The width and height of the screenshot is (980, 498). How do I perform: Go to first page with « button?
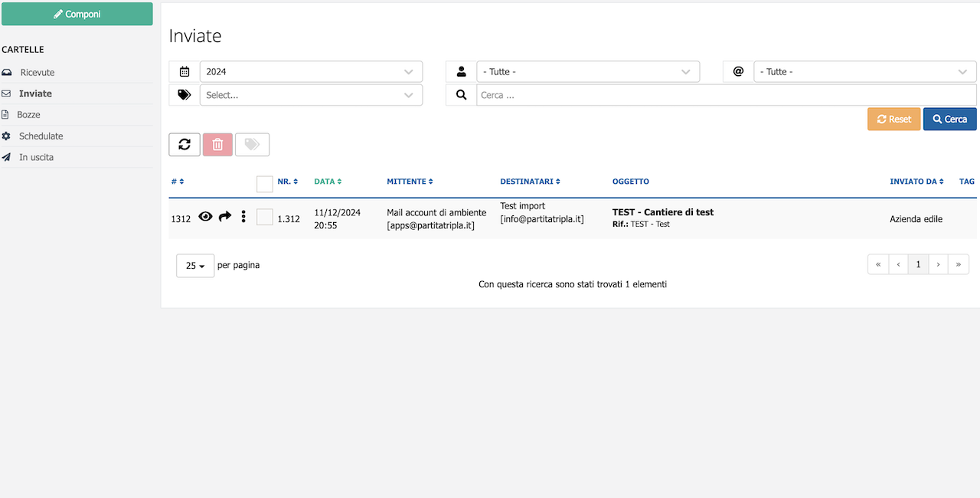point(878,264)
